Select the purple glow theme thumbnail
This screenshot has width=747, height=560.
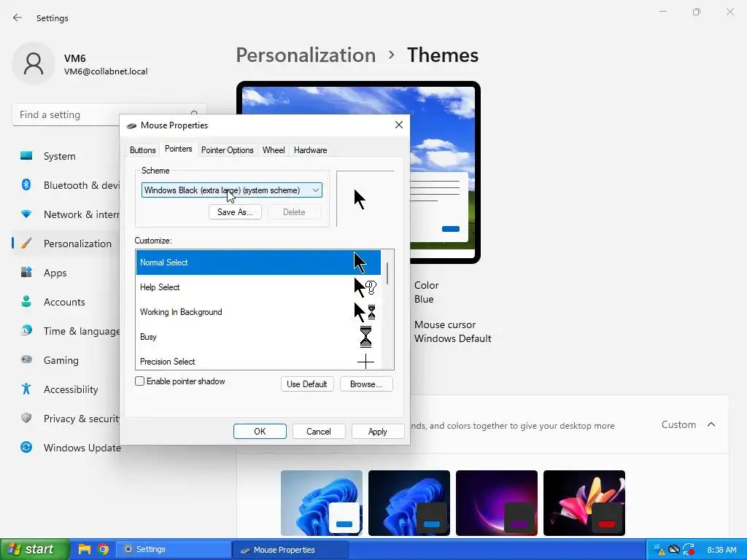point(496,503)
